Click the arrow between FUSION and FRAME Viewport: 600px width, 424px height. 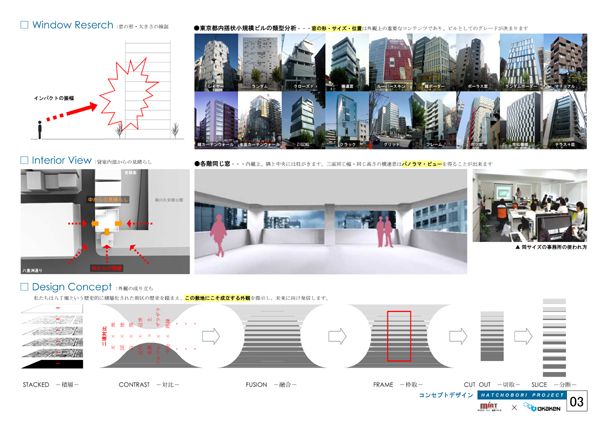(338, 335)
